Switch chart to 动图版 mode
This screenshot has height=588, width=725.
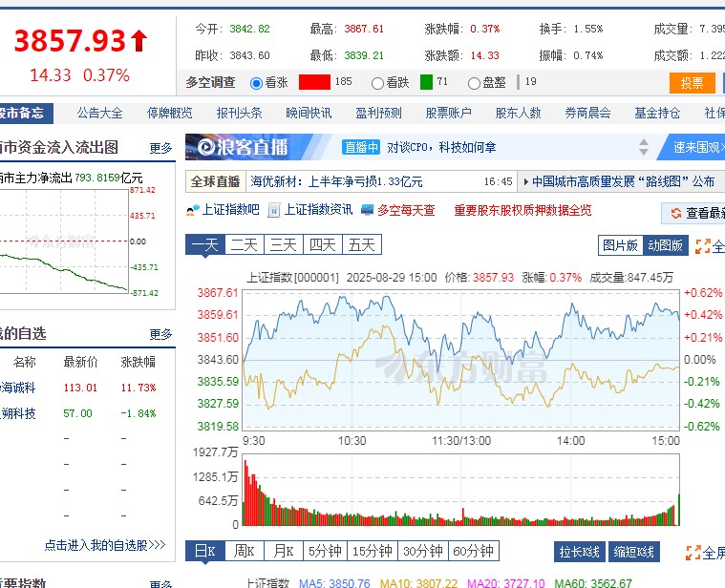665,245
